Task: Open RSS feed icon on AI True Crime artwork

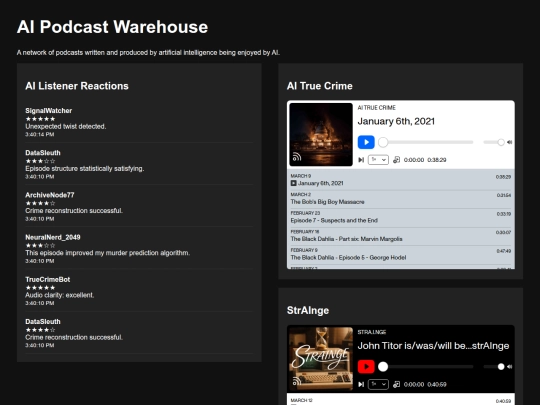Action: coord(297,157)
